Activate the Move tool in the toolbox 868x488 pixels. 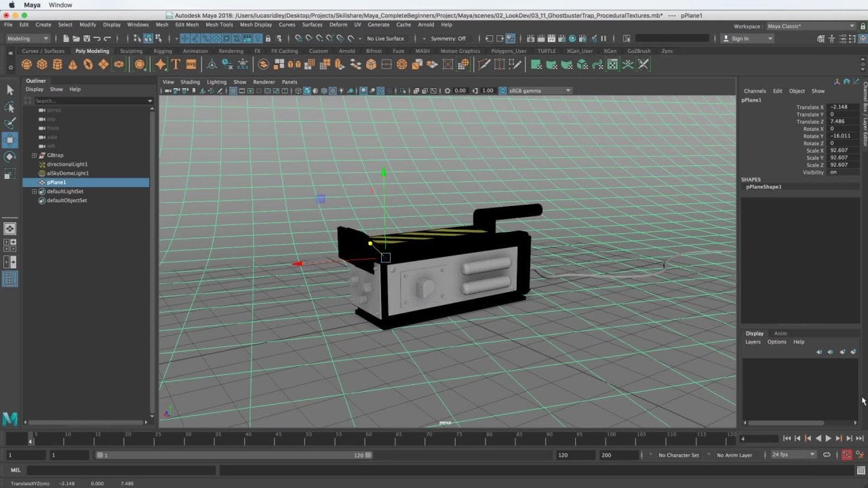10,140
